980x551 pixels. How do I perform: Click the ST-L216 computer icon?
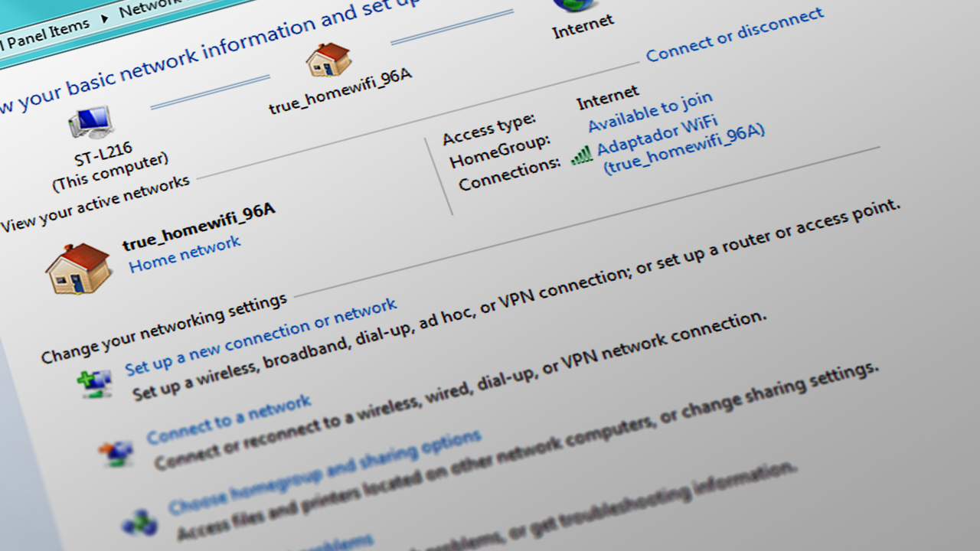point(91,122)
